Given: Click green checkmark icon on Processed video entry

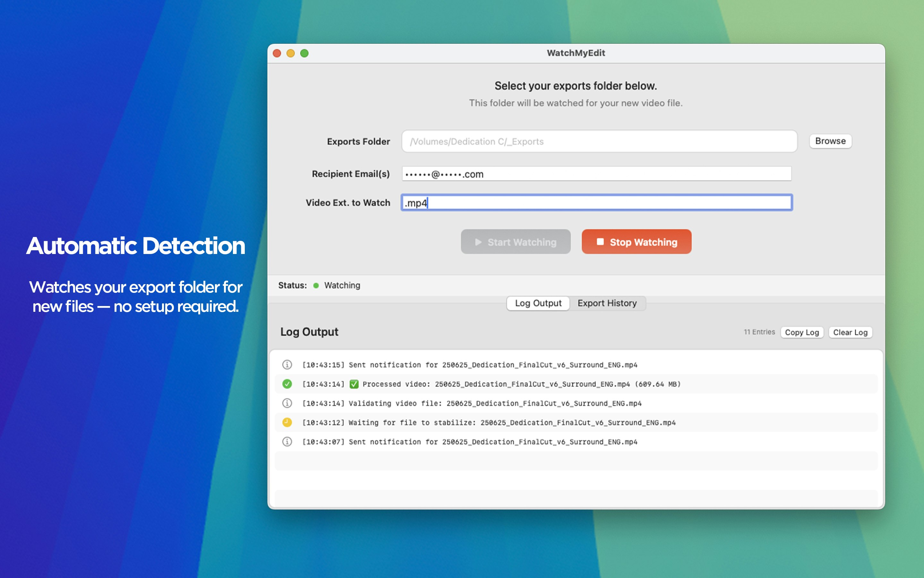Looking at the screenshot, I should tap(287, 384).
